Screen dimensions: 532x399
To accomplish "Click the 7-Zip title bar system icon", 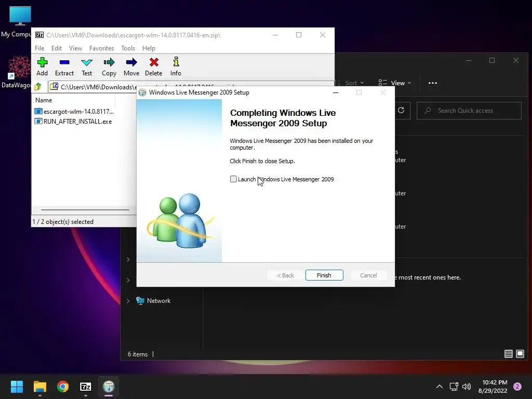I will [39, 35].
